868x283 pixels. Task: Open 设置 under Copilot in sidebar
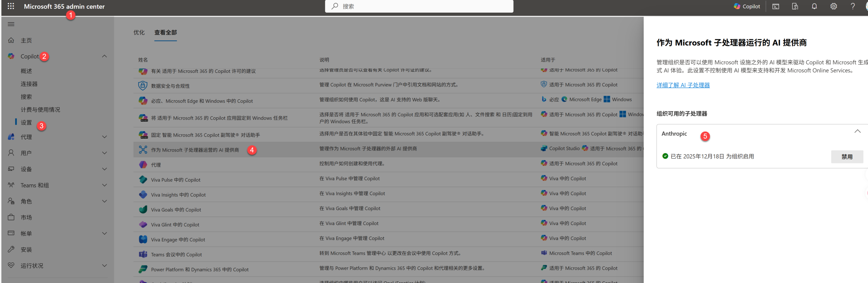[26, 122]
